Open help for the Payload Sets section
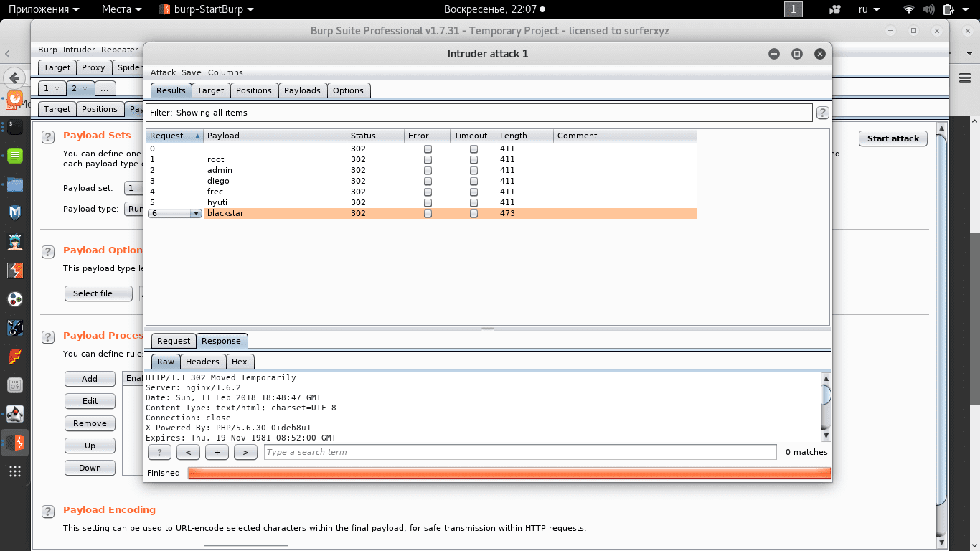The width and height of the screenshot is (980, 551). tap(48, 137)
